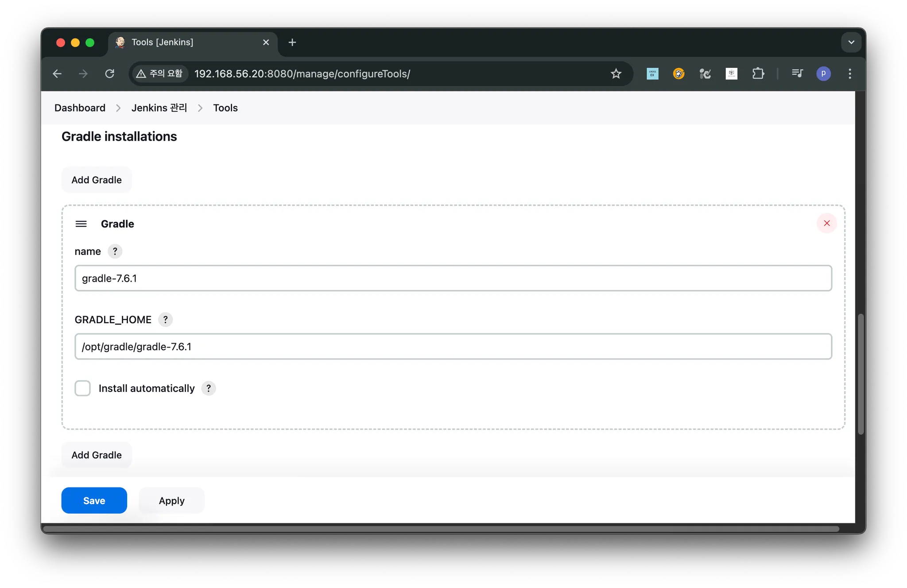Open a new browser tab
This screenshot has width=907, height=588.
(292, 43)
